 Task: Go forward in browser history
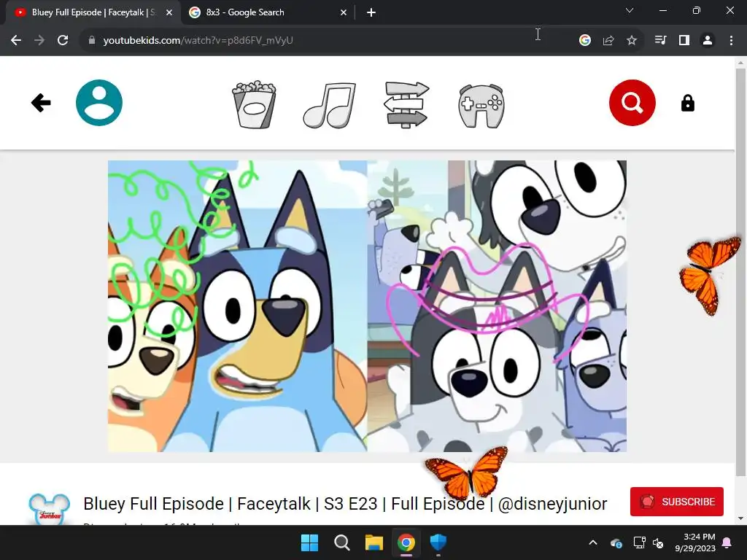click(39, 41)
